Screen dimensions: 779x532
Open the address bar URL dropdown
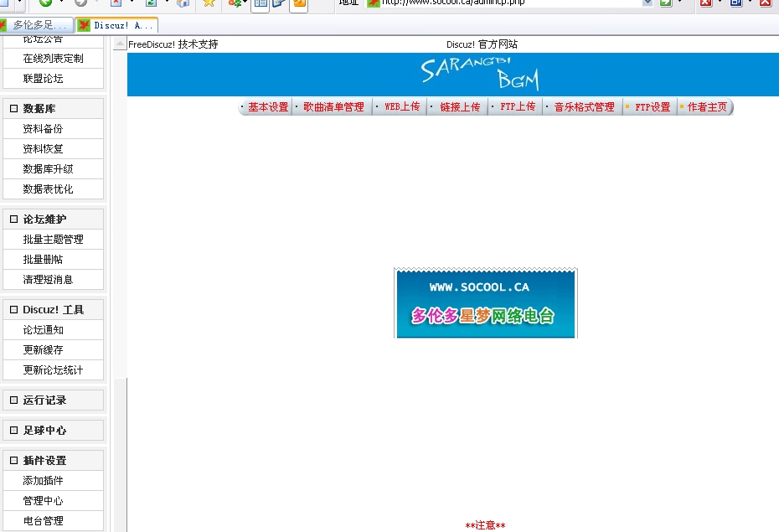(647, 3)
